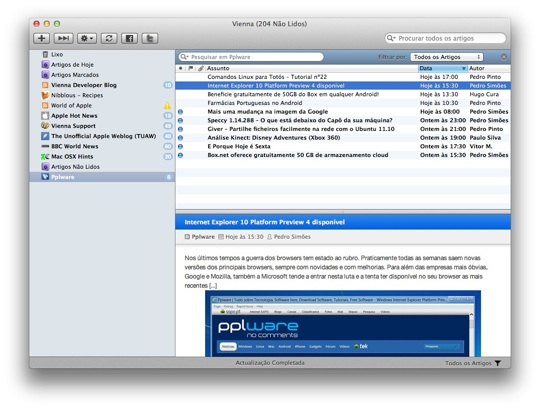
Task: Open article Comandos Linux para Totós
Action: point(343,77)
